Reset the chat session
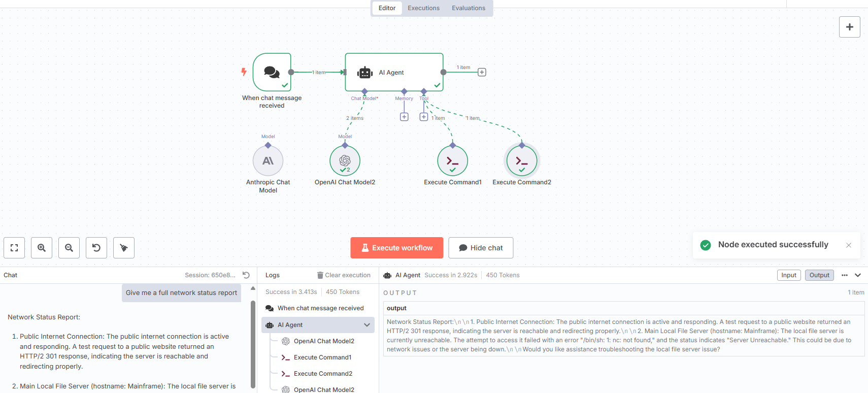 (246, 275)
